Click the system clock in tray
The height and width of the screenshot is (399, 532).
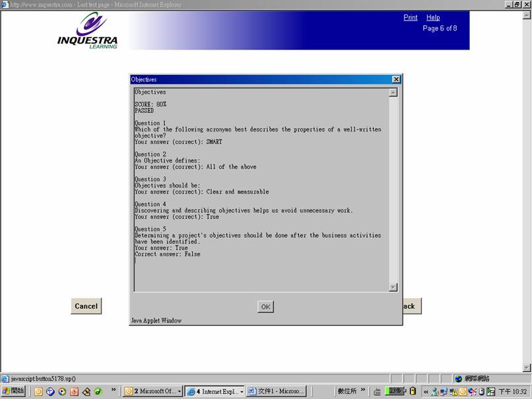(x=513, y=391)
